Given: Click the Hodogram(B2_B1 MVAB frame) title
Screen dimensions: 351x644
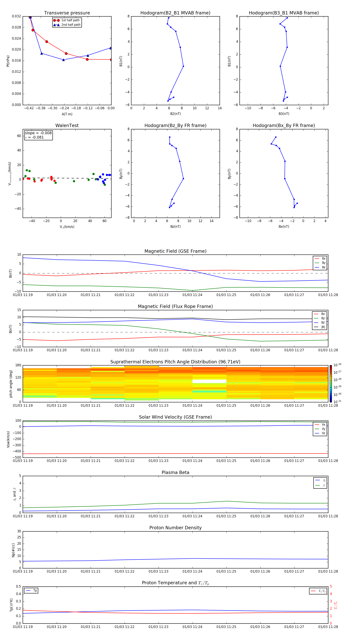Looking at the screenshot, I should click(x=175, y=13).
